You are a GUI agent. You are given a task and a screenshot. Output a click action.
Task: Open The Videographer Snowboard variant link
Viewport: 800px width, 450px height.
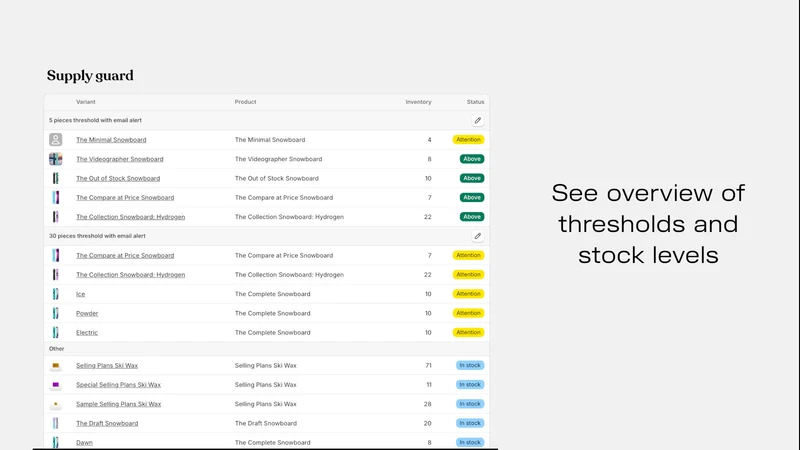pos(120,159)
